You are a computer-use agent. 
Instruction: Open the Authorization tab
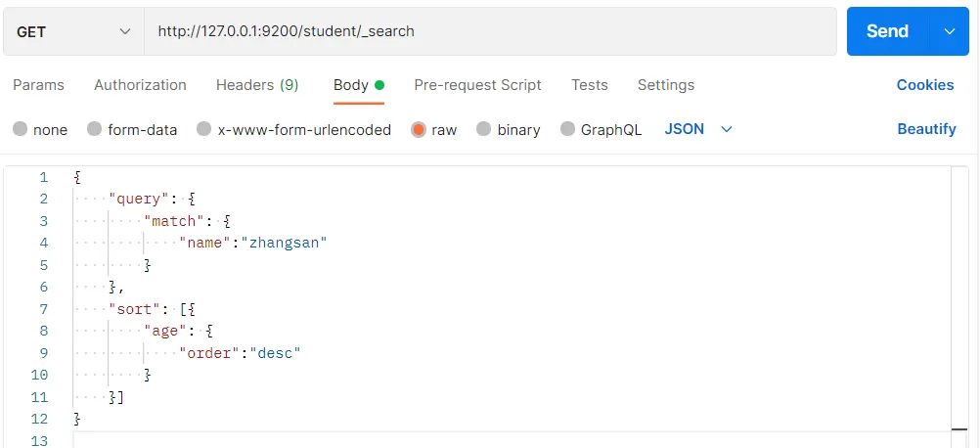140,85
